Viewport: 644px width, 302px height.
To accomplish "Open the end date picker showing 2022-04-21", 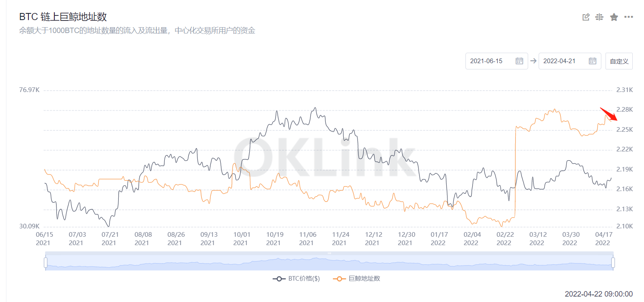I will (570, 61).
